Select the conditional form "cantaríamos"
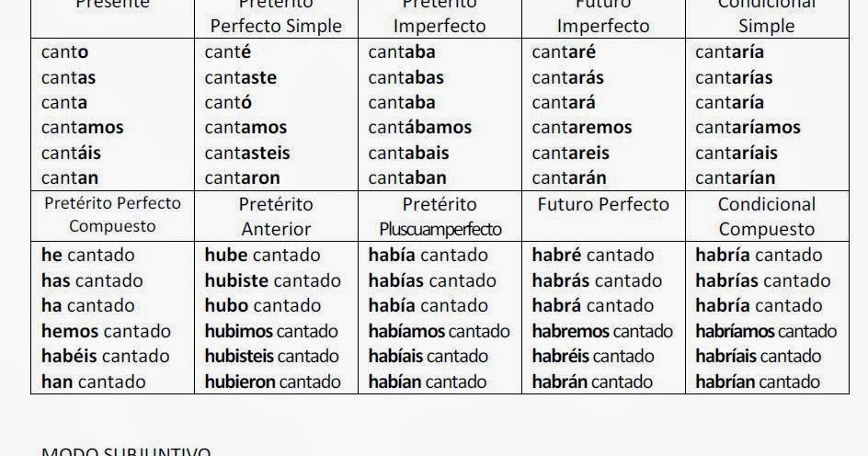The image size is (868, 456). pyautogui.click(x=748, y=128)
